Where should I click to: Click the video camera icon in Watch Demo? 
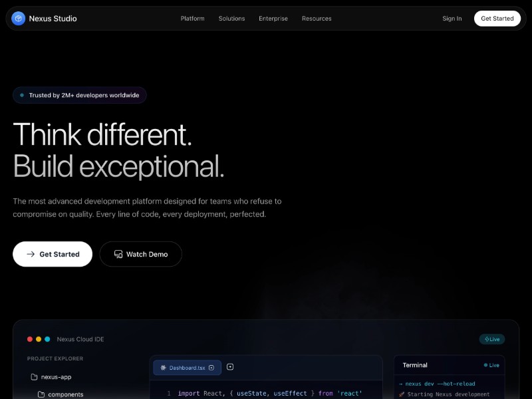click(118, 254)
